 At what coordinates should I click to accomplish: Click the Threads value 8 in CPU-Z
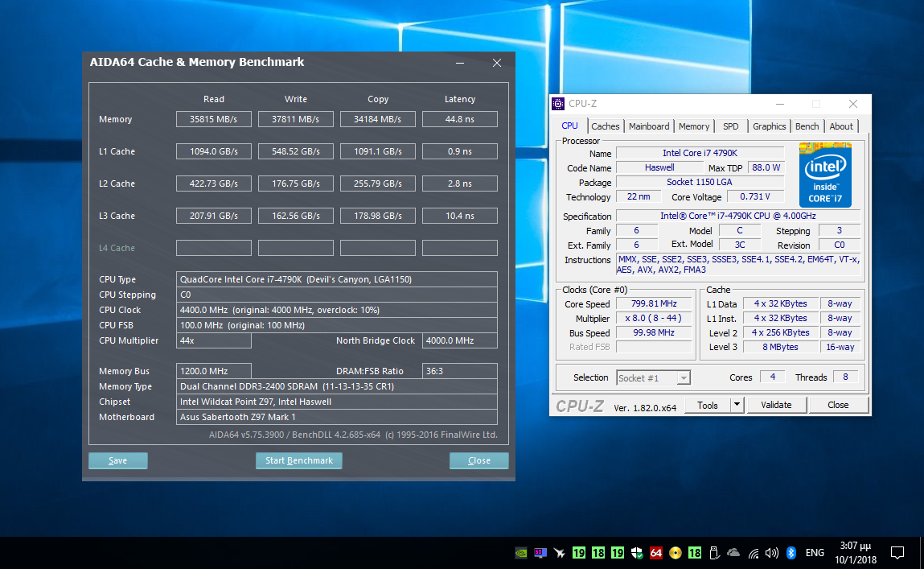point(845,377)
